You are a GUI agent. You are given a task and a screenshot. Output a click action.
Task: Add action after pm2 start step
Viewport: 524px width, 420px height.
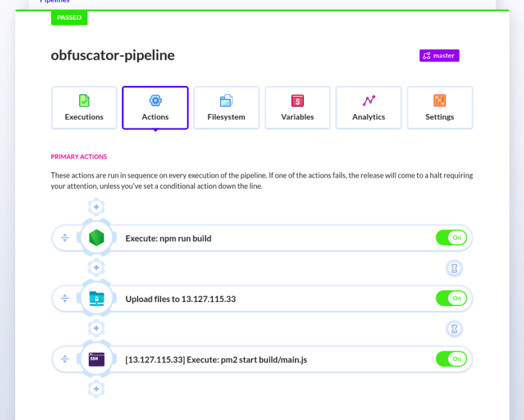(x=96, y=389)
